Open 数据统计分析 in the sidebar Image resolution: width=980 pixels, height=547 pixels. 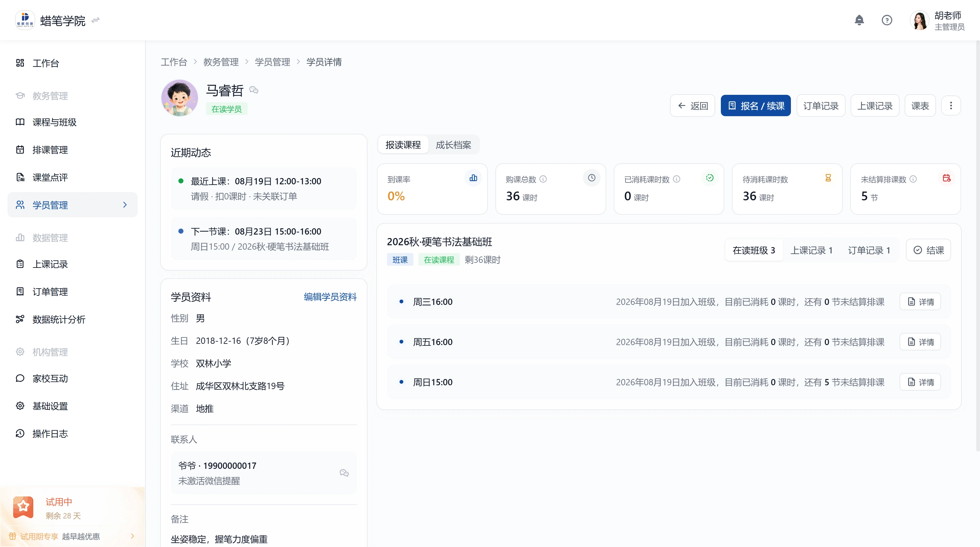[72, 319]
